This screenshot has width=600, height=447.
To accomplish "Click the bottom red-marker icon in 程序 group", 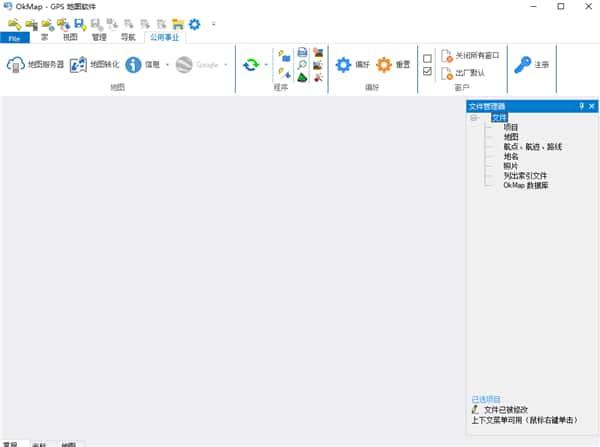I will tap(318, 77).
